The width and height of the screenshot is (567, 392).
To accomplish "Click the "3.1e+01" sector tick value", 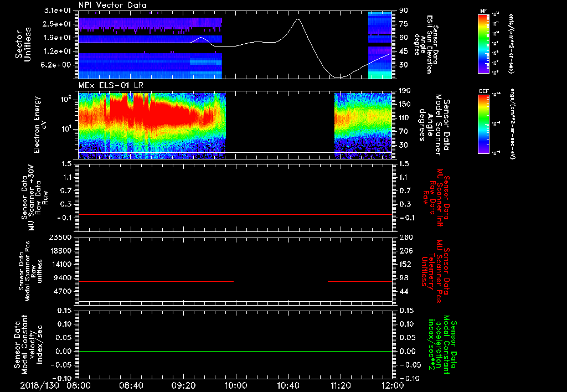I will pyautogui.click(x=58, y=11).
